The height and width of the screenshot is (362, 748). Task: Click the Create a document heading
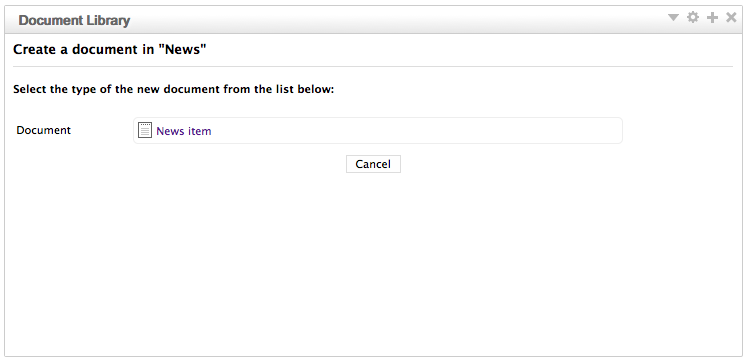[x=109, y=50]
